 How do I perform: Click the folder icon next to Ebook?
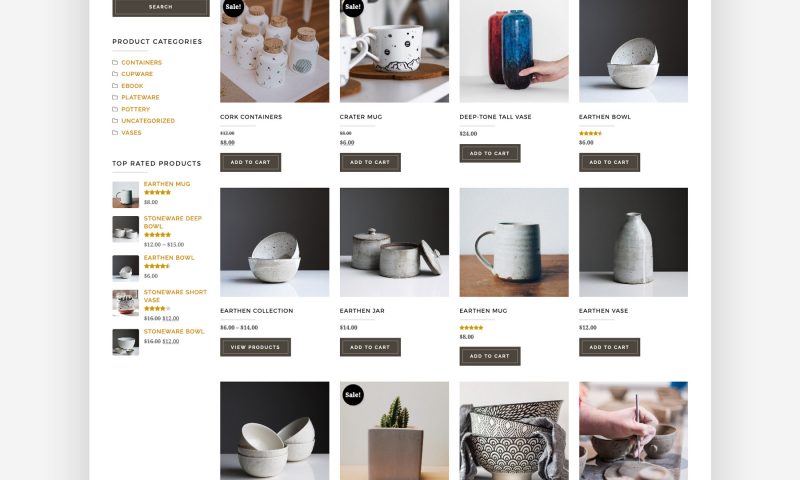tap(115, 86)
